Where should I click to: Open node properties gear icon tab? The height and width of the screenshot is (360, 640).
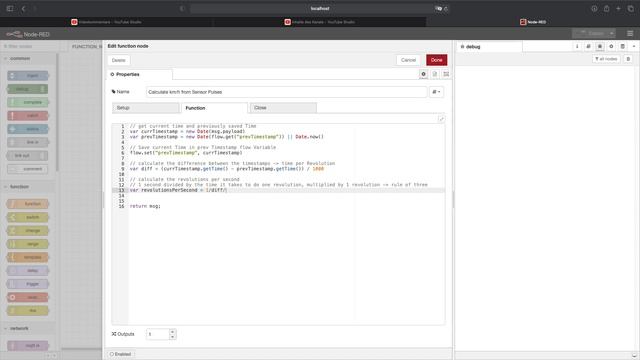coord(423,74)
